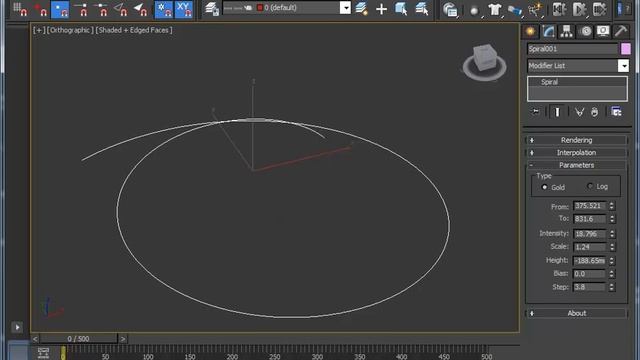Select Spiral in the modifier stack
Image resolution: width=640 pixels, height=360 pixels.
pyautogui.click(x=549, y=82)
